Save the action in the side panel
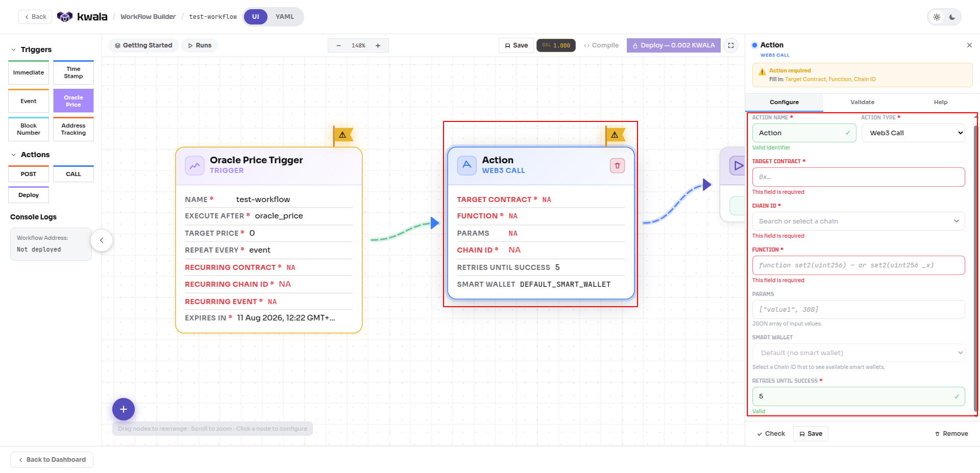Screen dimensions: 980x473 point(811,434)
